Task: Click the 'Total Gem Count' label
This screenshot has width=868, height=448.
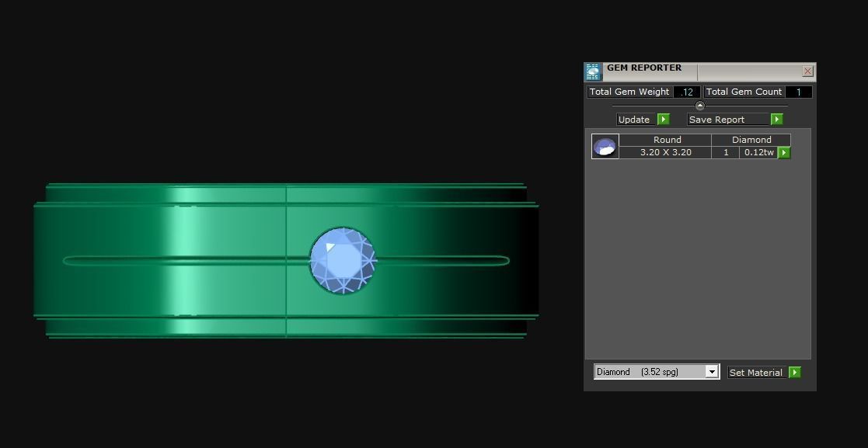Action: (744, 92)
